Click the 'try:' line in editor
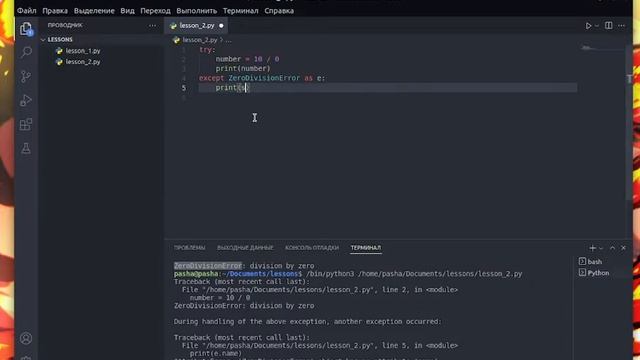 207,50
